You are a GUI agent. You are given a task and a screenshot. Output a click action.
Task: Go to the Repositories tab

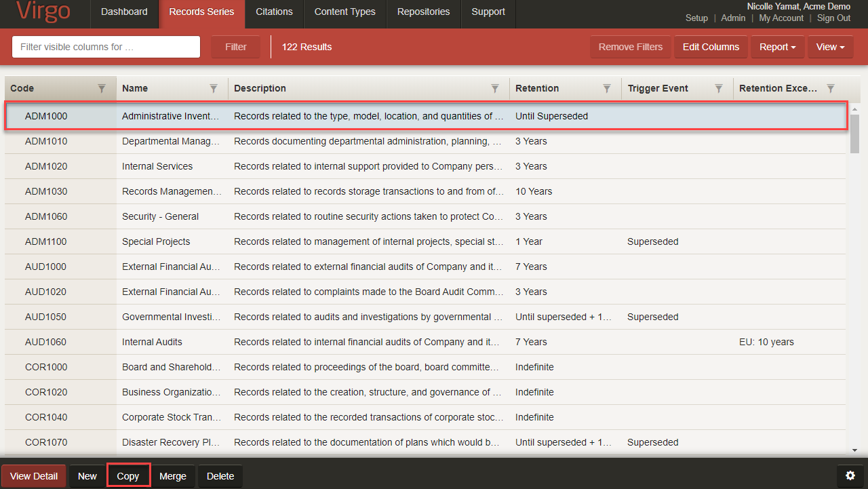[423, 12]
